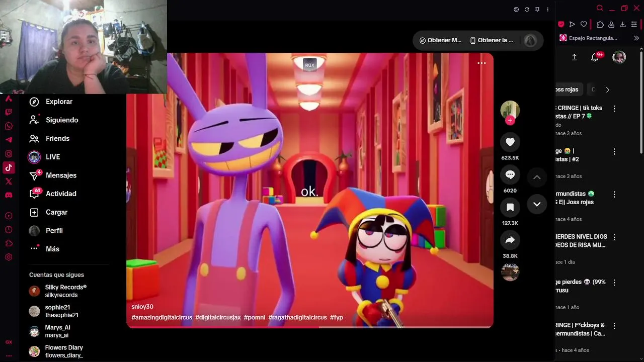This screenshot has width=644, height=362.
Task: Open the video's three-dot options menu
Action: point(481,63)
